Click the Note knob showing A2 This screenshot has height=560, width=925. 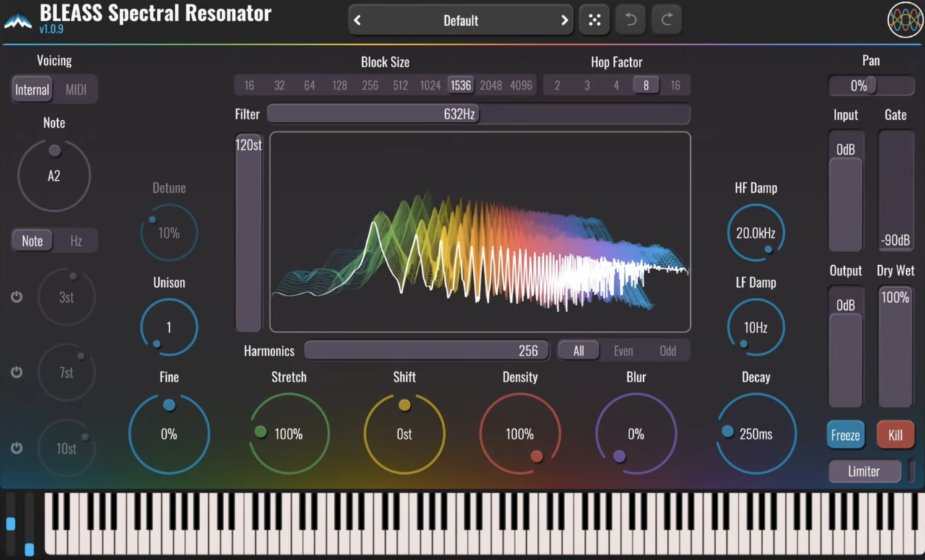pos(54,176)
